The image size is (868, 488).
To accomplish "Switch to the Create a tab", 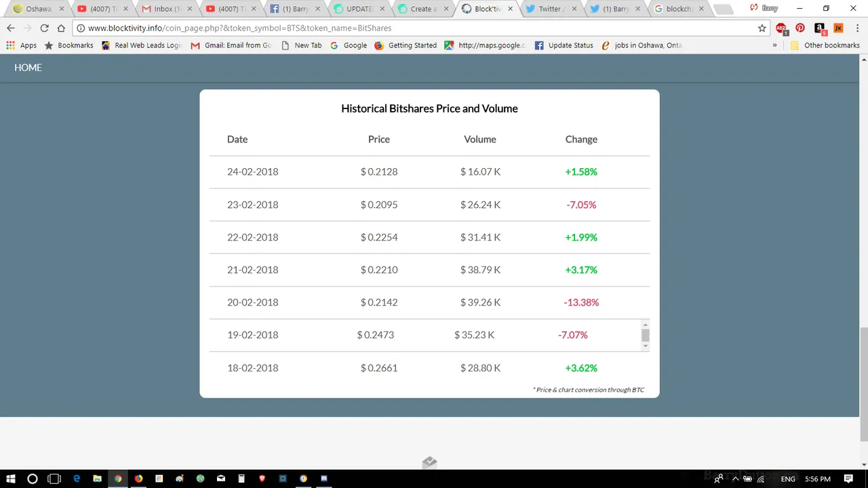I will point(422,9).
